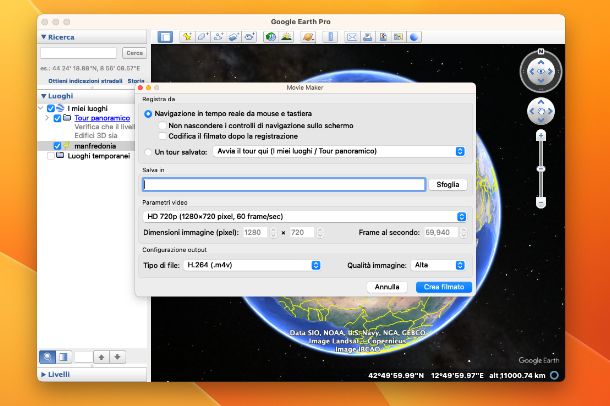Enable Codifica il filmato dopo la registrazione
Viewport: 610px width, 406px height.
click(163, 136)
